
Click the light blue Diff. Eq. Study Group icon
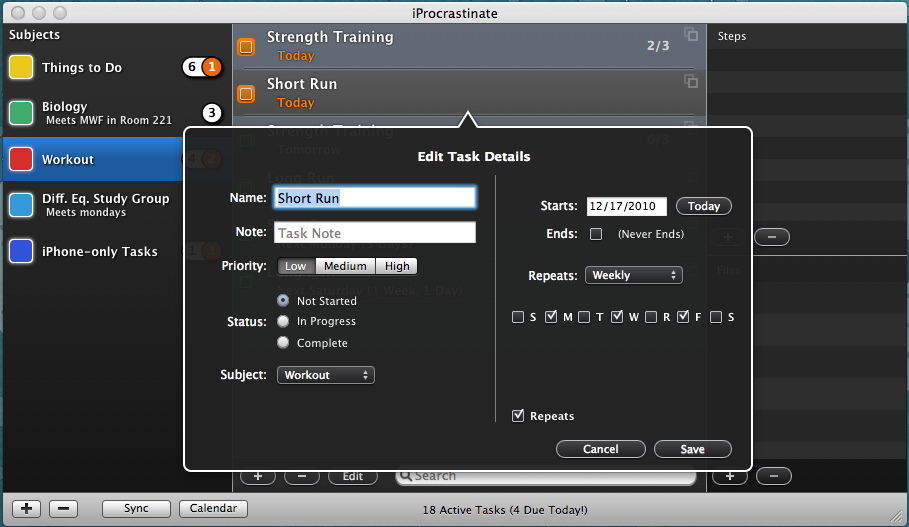(x=21, y=205)
